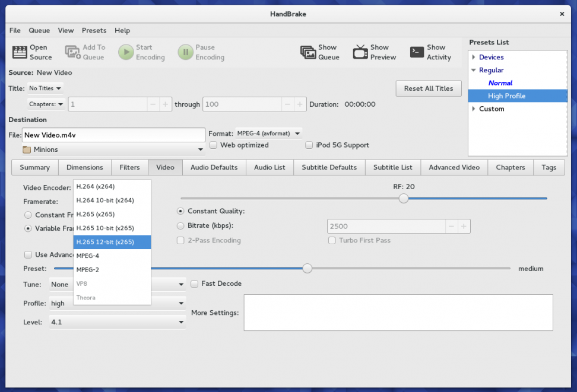
Task: Enable Web optimized output
Action: pos(213,145)
